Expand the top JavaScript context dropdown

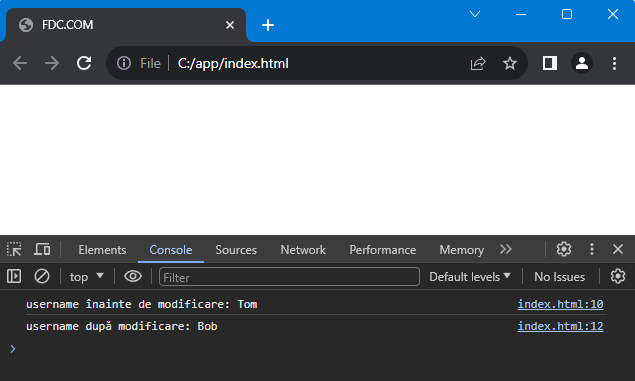(87, 277)
